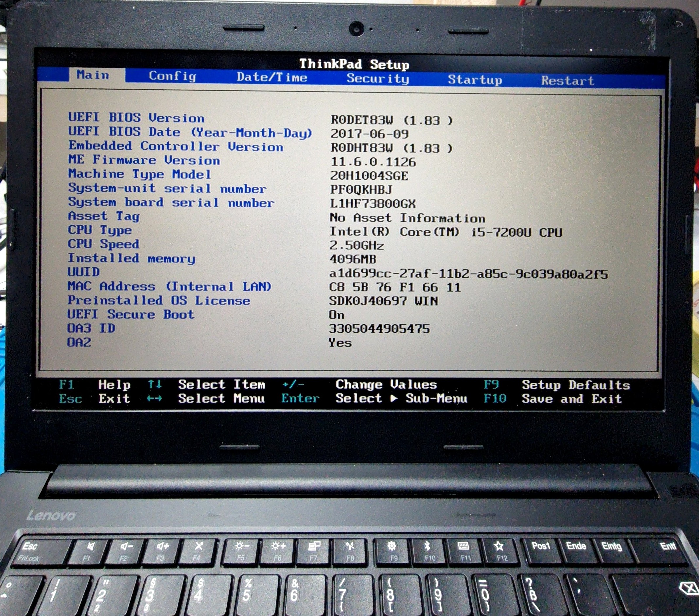The height and width of the screenshot is (616, 699).
Task: Click the 'Save and Exit' footer hint
Action: (x=572, y=399)
